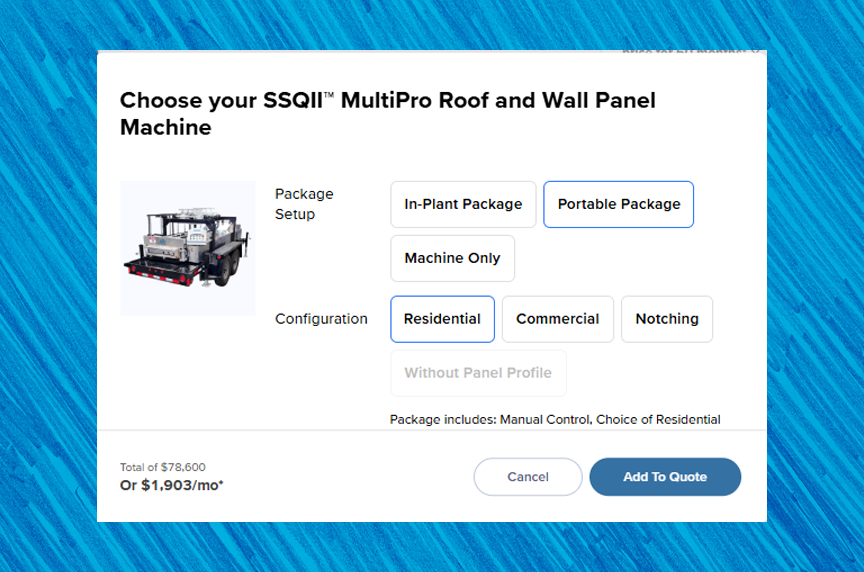
Task: Select Machine Only package setup
Action: (x=452, y=258)
